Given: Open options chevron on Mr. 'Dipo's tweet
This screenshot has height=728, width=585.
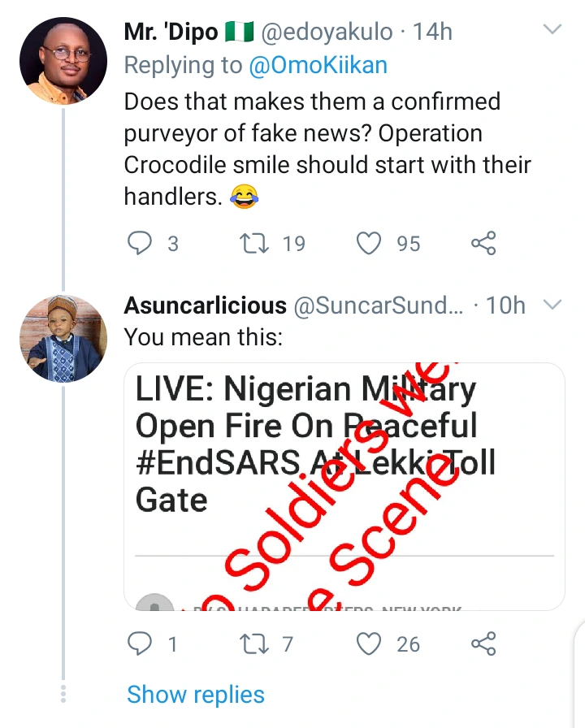Looking at the screenshot, I should click(x=552, y=30).
